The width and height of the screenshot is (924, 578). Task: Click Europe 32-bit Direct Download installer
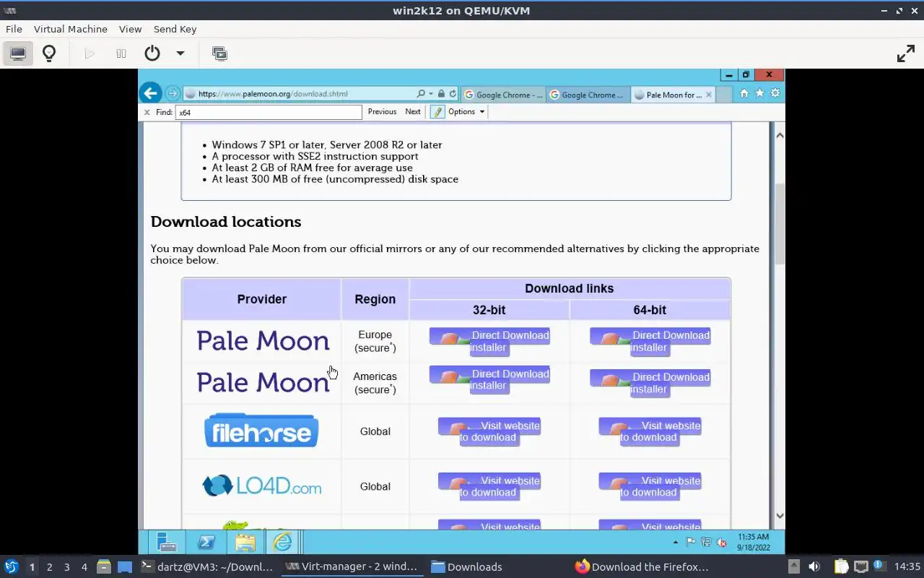pyautogui.click(x=489, y=341)
